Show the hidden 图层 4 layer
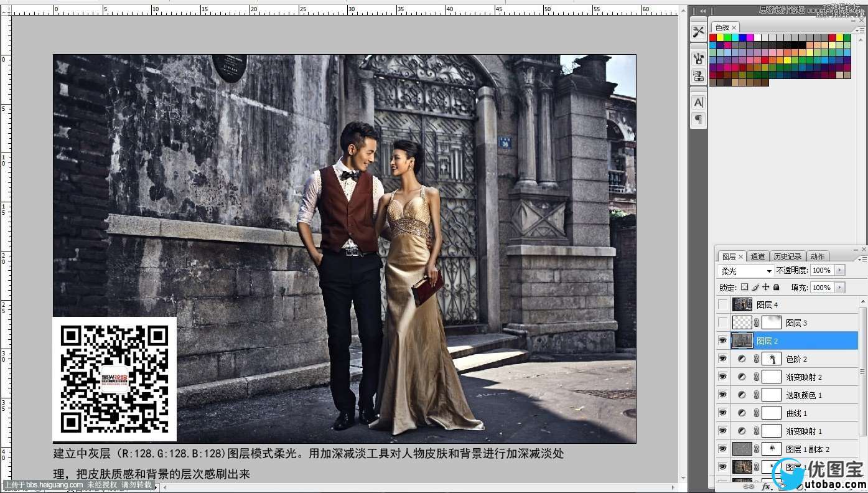This screenshot has width=868, height=493. click(722, 305)
